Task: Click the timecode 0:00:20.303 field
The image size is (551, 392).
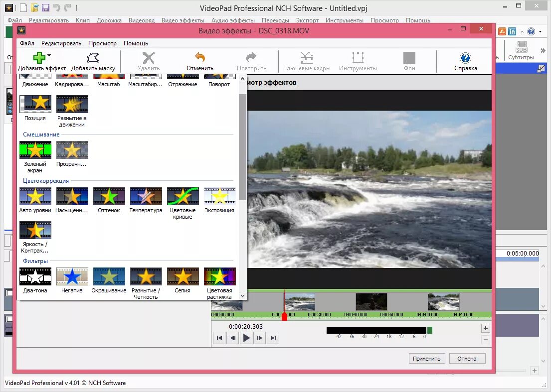Action: (246, 326)
